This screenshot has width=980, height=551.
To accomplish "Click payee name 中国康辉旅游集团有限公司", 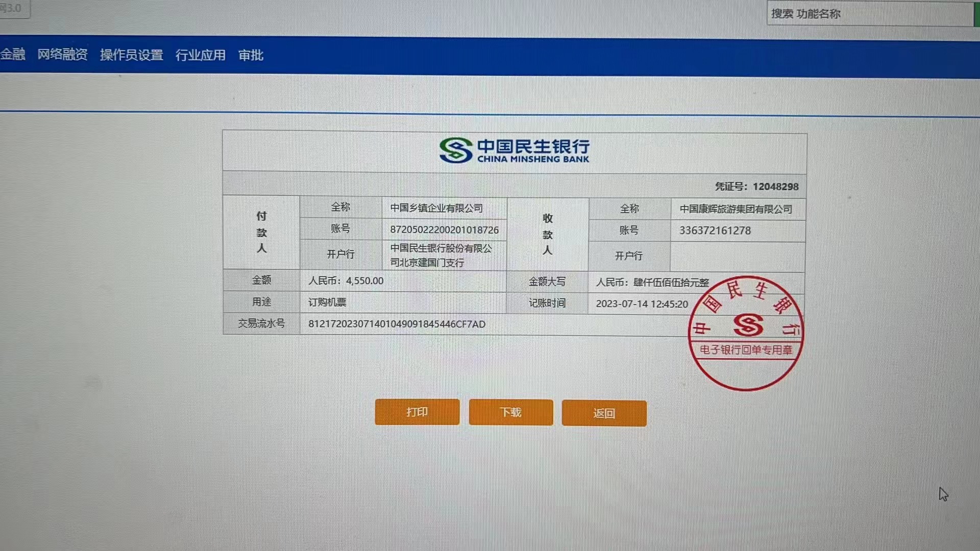I will (x=736, y=209).
